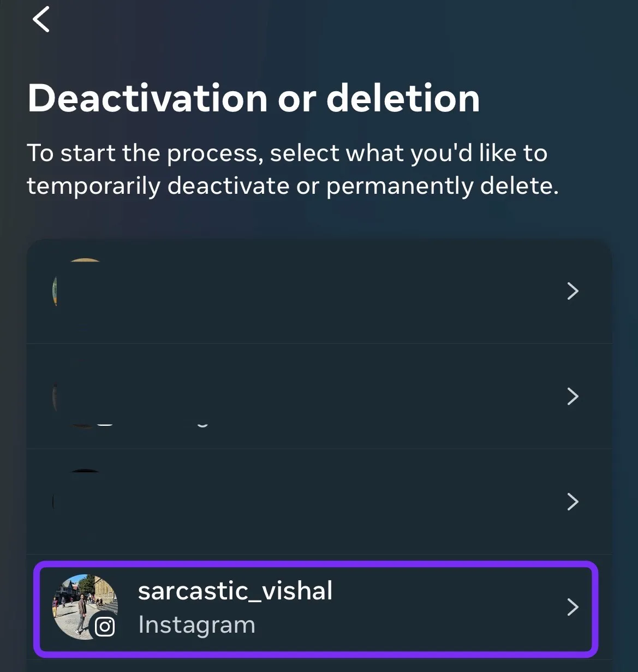Open the second account using its chevron

(573, 396)
